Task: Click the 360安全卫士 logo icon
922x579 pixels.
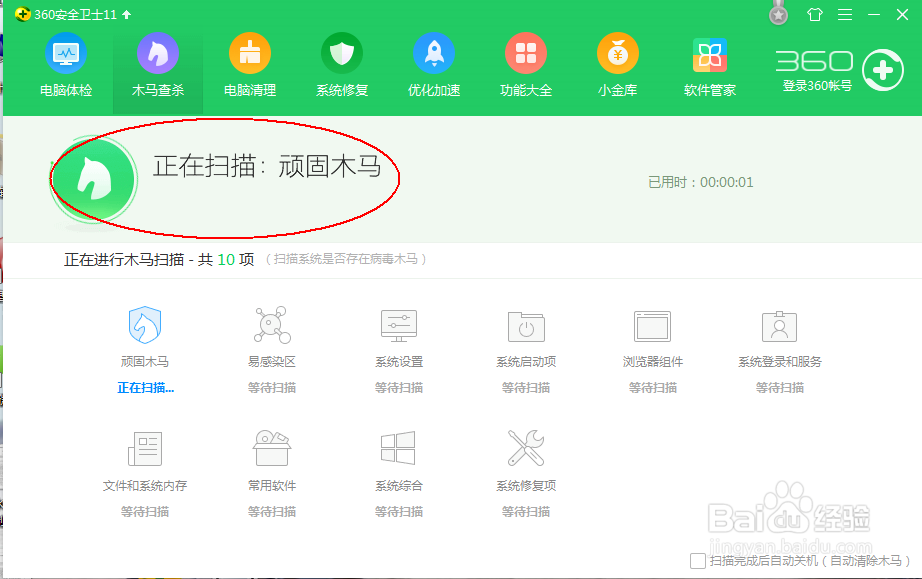Action: pos(22,14)
